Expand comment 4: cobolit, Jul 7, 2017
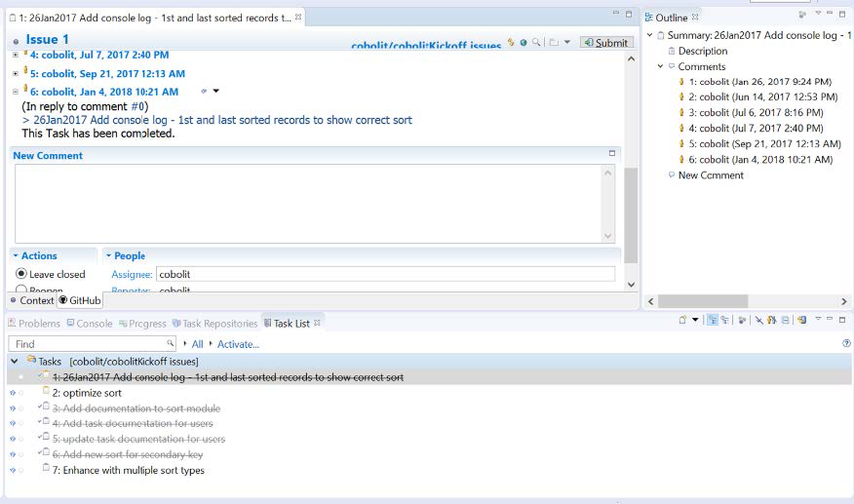This screenshot has height=504, width=854. 16,55
